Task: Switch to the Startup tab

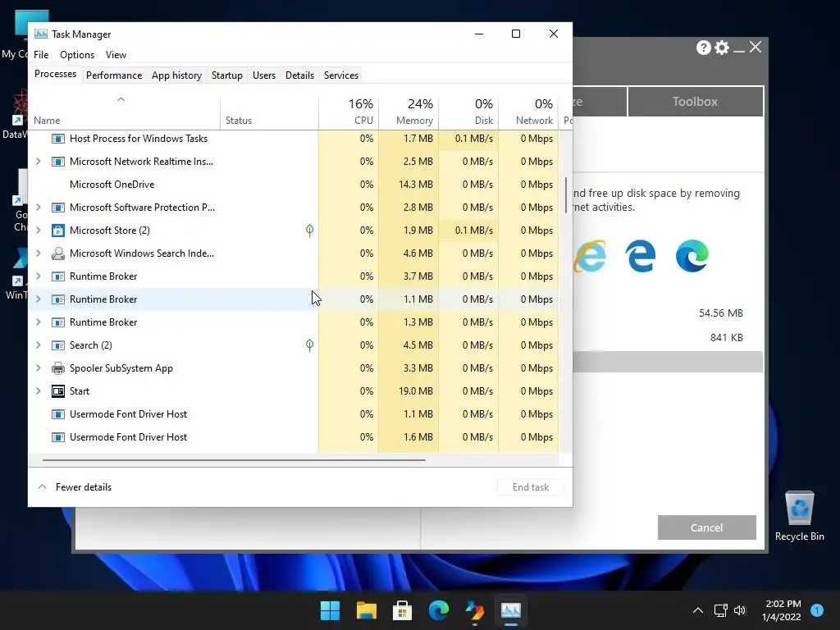Action: pos(227,75)
